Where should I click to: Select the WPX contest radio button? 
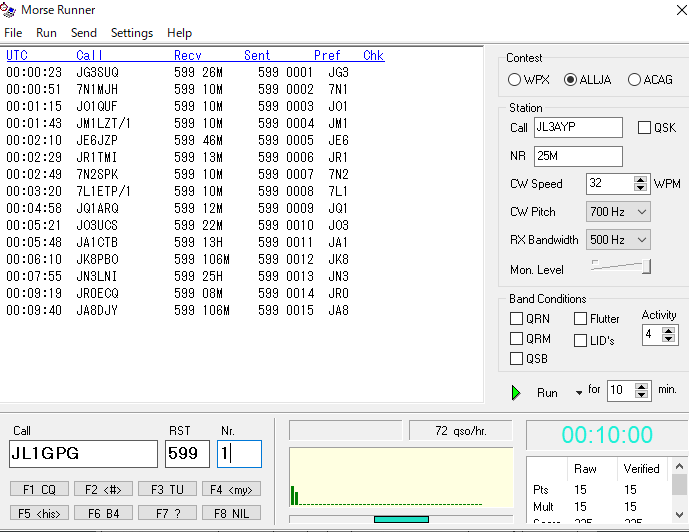pos(515,80)
